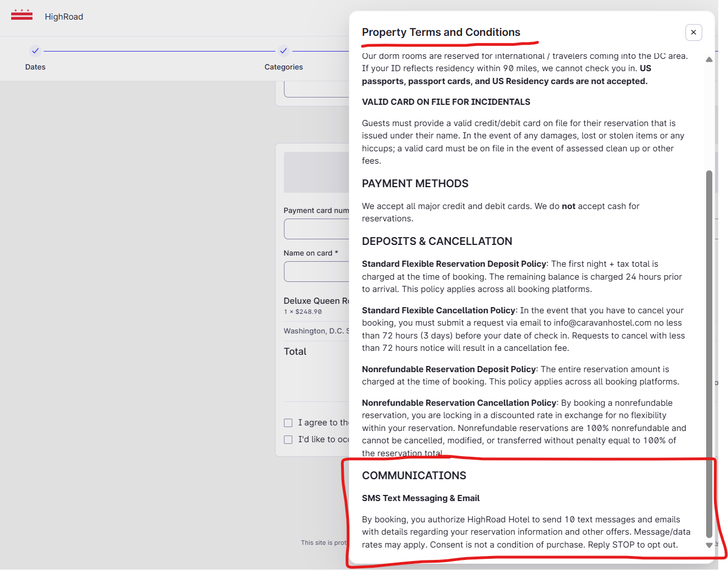Open the HighRoad home link
The image size is (728, 570).
[64, 17]
